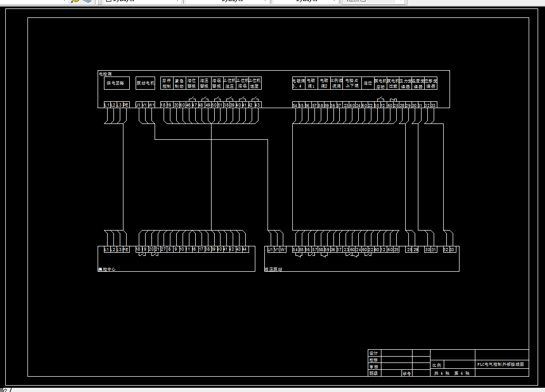545x392 pixels.
Task: Select terminal PE in the 集控中心 block
Action: pos(126,249)
